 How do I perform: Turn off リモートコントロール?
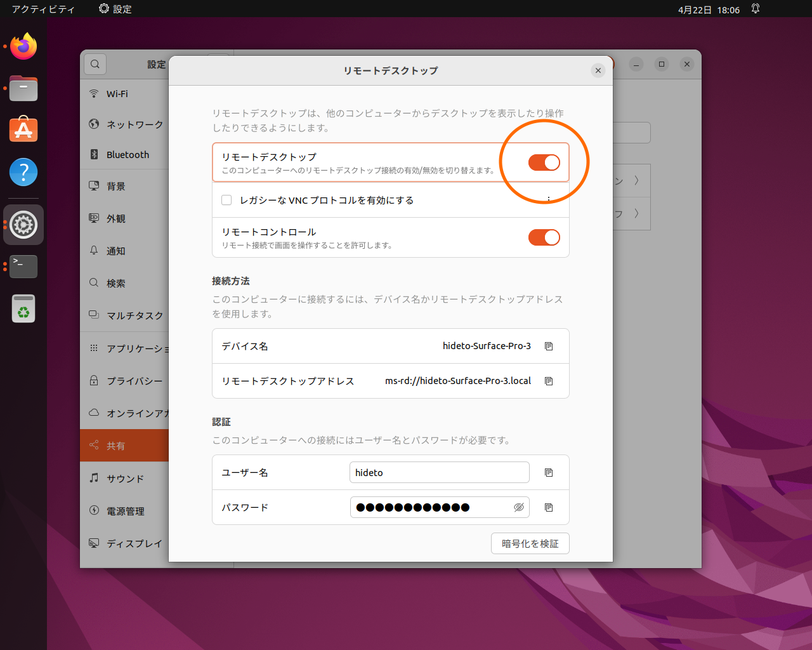click(x=544, y=237)
